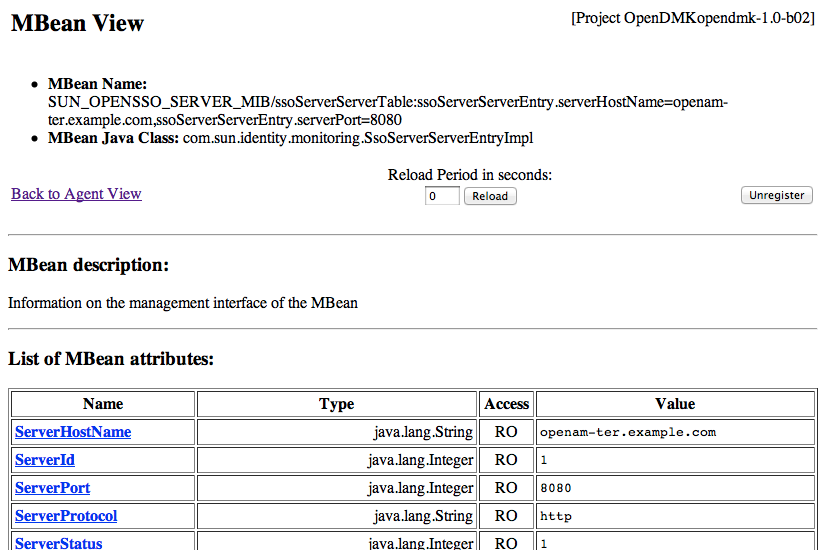Click the ServerStatus value 1 cell
This screenshot has height=550, width=824.
[x=675, y=542]
